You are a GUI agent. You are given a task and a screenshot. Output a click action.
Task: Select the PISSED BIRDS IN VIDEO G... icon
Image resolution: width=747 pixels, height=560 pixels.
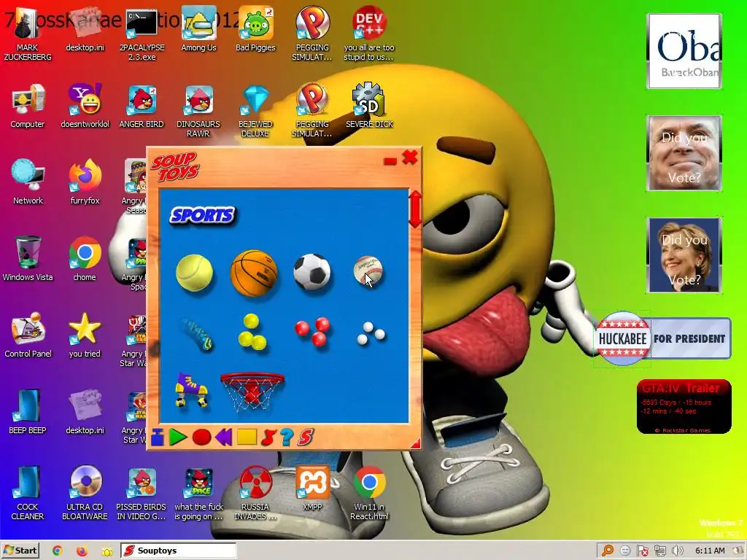142,494
